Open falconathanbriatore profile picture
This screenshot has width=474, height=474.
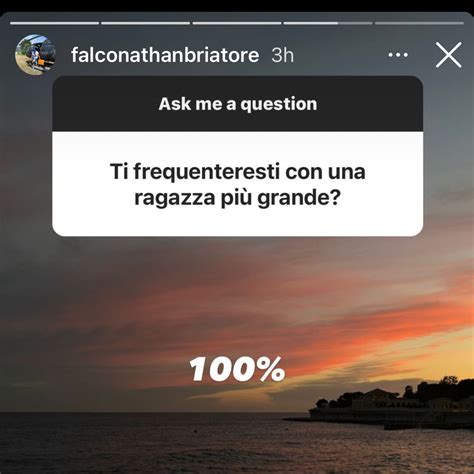[x=35, y=55]
